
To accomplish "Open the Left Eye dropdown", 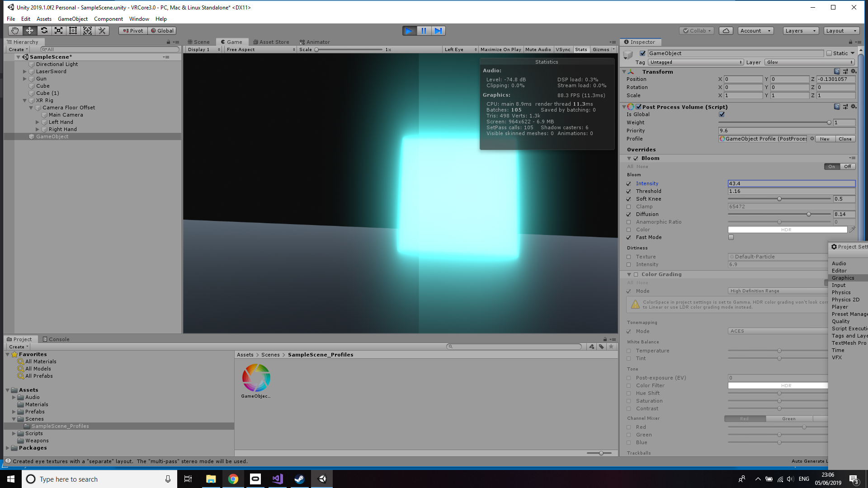I will pyautogui.click(x=460, y=50).
